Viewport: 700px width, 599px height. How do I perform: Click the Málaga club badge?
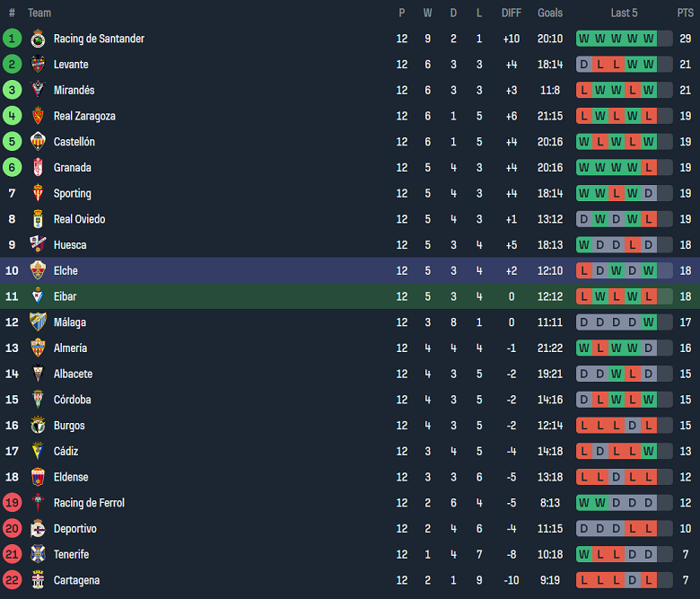pyautogui.click(x=38, y=322)
